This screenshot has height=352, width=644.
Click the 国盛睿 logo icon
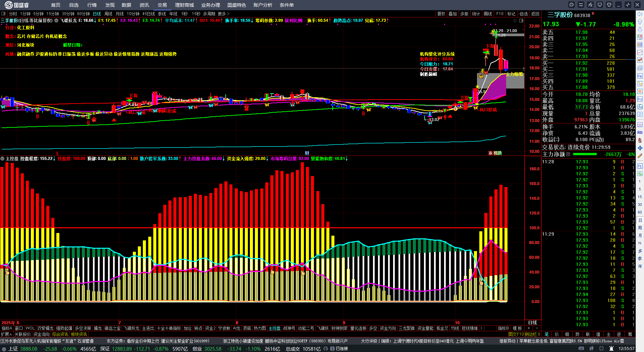9,5
